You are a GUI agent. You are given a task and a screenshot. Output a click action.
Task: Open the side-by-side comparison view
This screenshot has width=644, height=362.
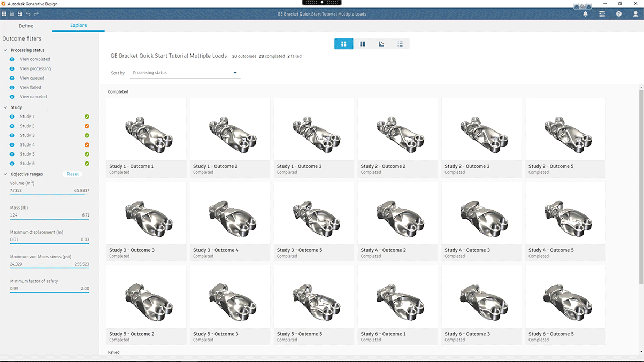pyautogui.click(x=363, y=44)
